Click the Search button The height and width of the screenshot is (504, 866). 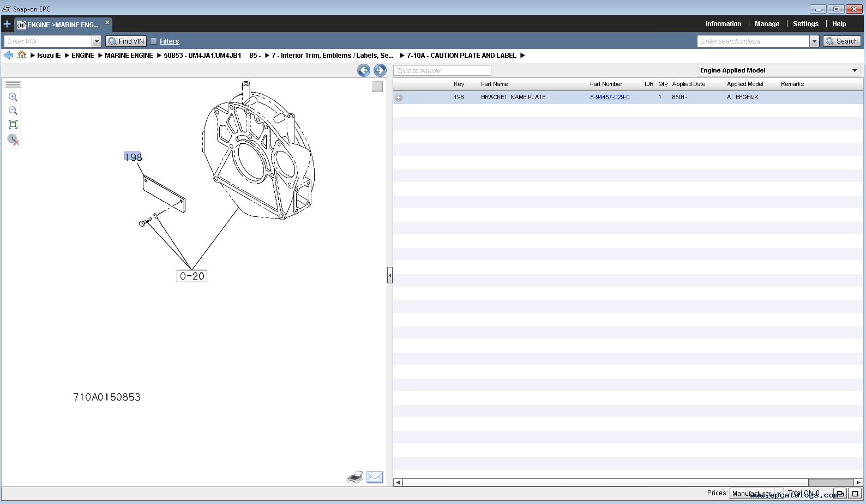coord(841,41)
